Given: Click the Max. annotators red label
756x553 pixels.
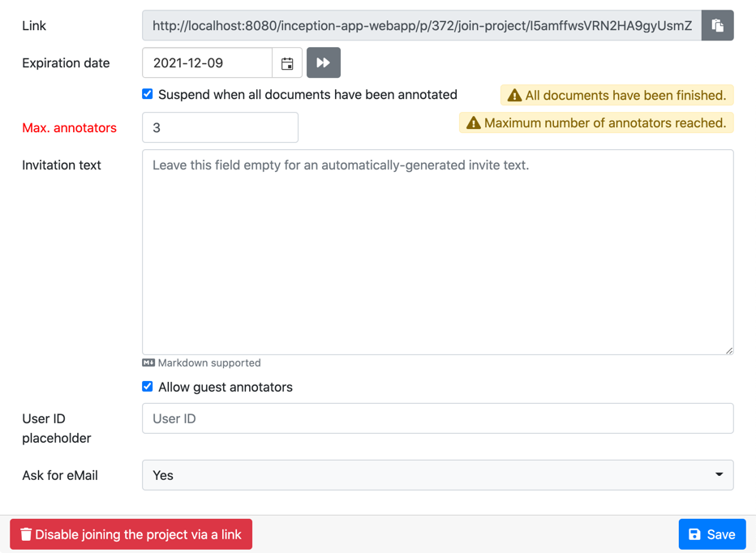Looking at the screenshot, I should coord(69,128).
